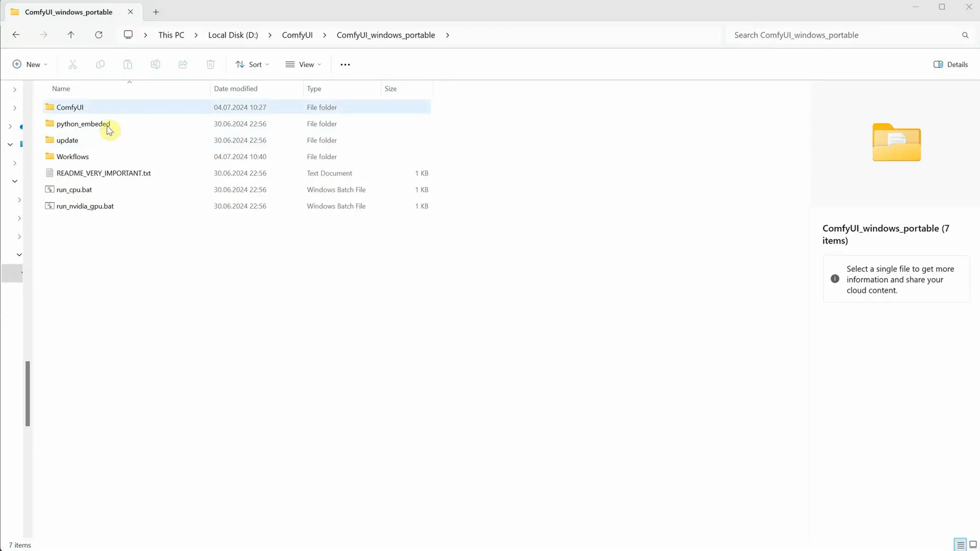980x551 pixels.
Task: Refresh the current folder view
Action: pos(99,35)
